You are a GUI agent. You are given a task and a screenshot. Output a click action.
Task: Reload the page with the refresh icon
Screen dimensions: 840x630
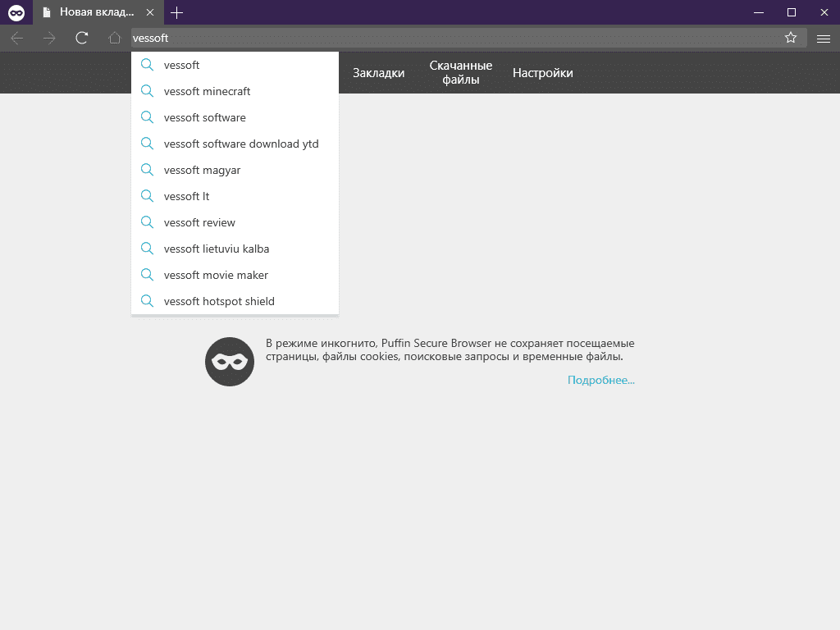tap(81, 38)
